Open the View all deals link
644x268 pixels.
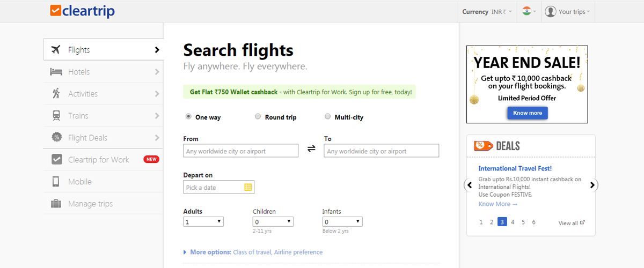[572, 223]
